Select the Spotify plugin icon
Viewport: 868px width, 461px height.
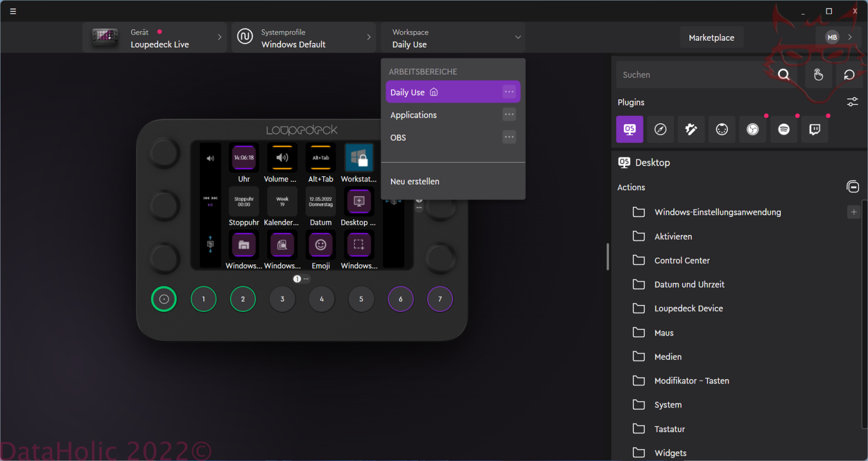(784, 129)
